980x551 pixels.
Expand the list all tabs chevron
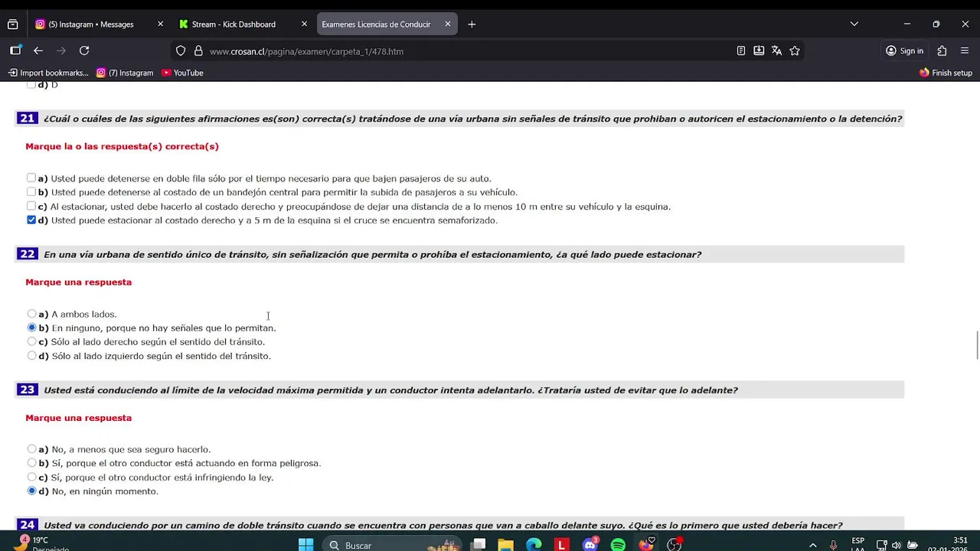pos(854,24)
